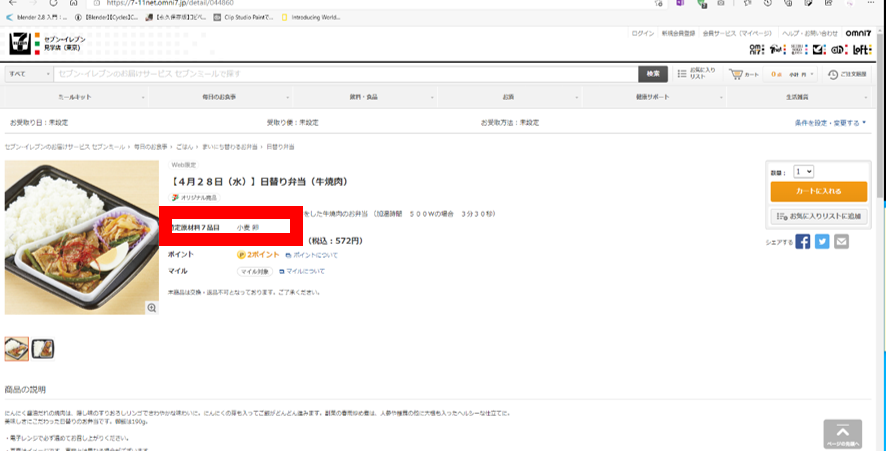Select the second bento thumbnail
Viewport: 886px width, 451px height.
coord(43,349)
